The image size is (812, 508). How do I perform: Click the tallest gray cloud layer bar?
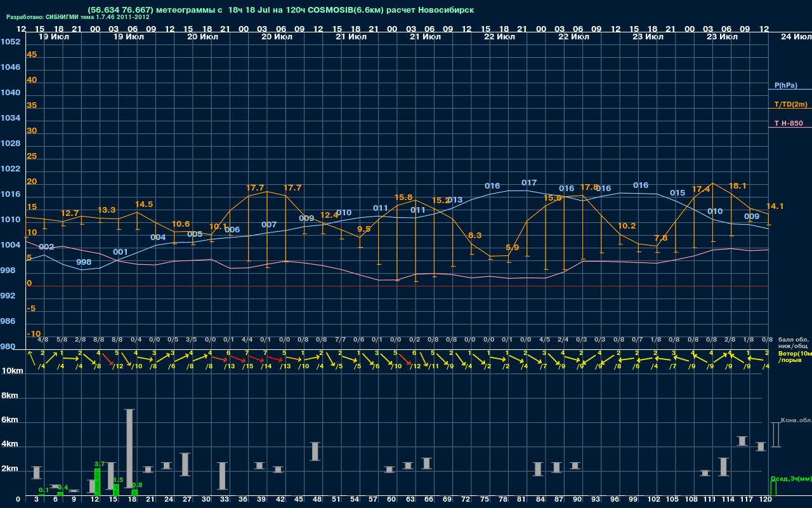click(129, 448)
